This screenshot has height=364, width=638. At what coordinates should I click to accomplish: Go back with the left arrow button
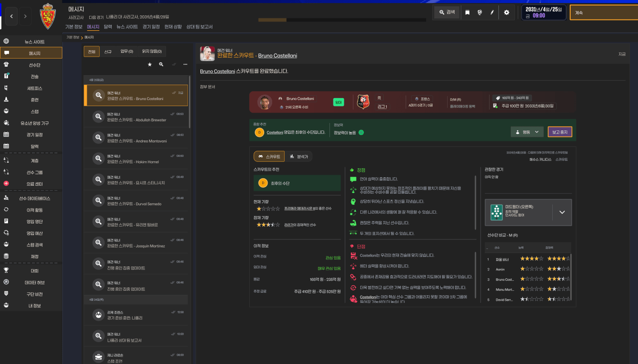pyautogui.click(x=12, y=16)
